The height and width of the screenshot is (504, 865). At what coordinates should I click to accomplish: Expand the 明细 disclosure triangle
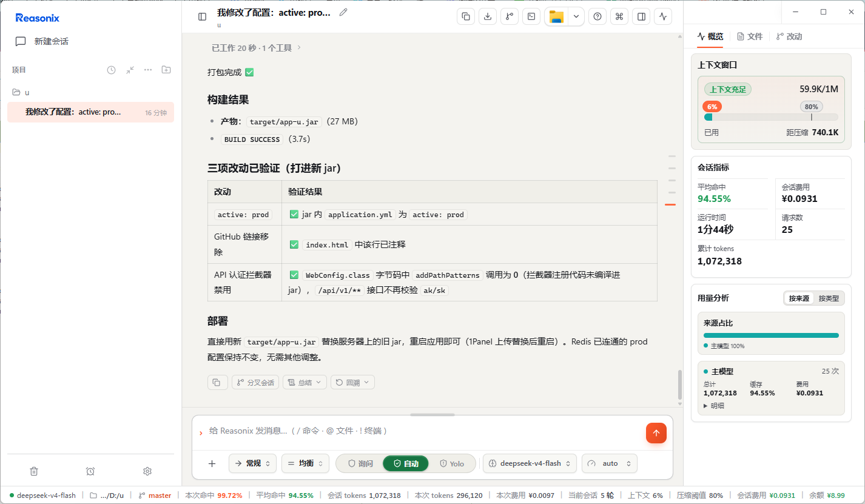point(713,406)
